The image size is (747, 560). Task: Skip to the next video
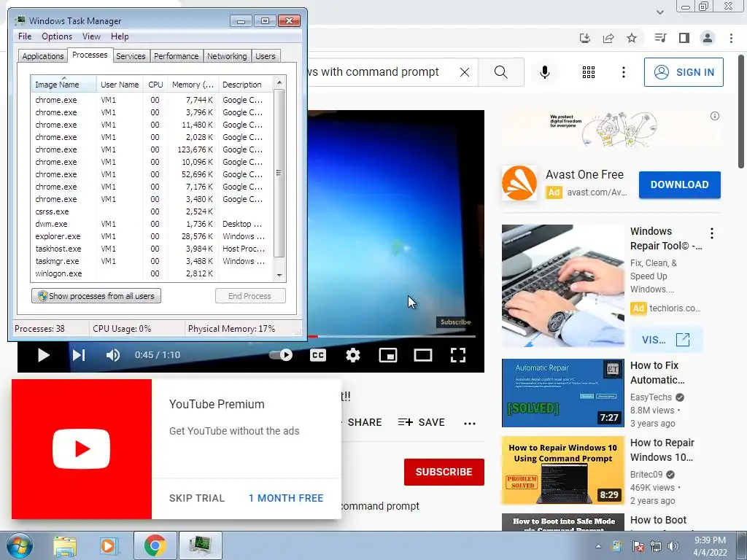point(79,355)
